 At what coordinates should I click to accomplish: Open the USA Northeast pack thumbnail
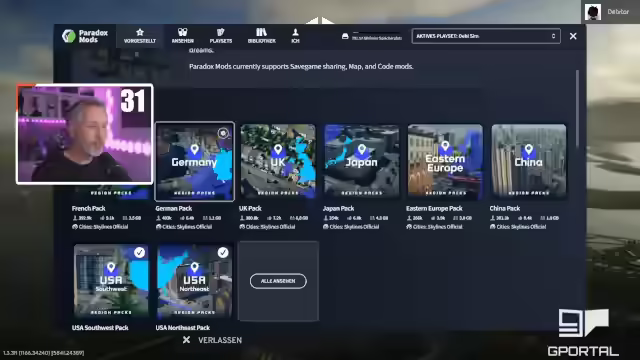click(x=195, y=281)
